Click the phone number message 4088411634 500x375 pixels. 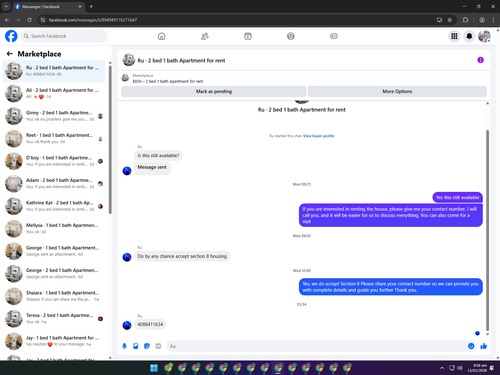point(150,324)
